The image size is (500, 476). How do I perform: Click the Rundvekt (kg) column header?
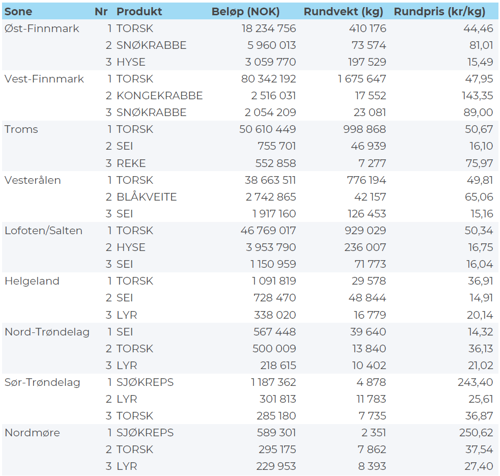tap(343, 12)
